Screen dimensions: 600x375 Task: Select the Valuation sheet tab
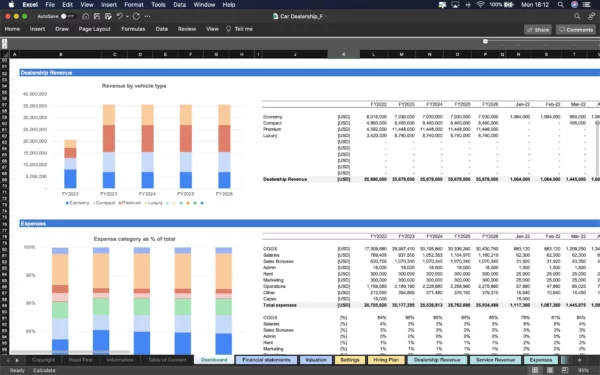(x=316, y=360)
